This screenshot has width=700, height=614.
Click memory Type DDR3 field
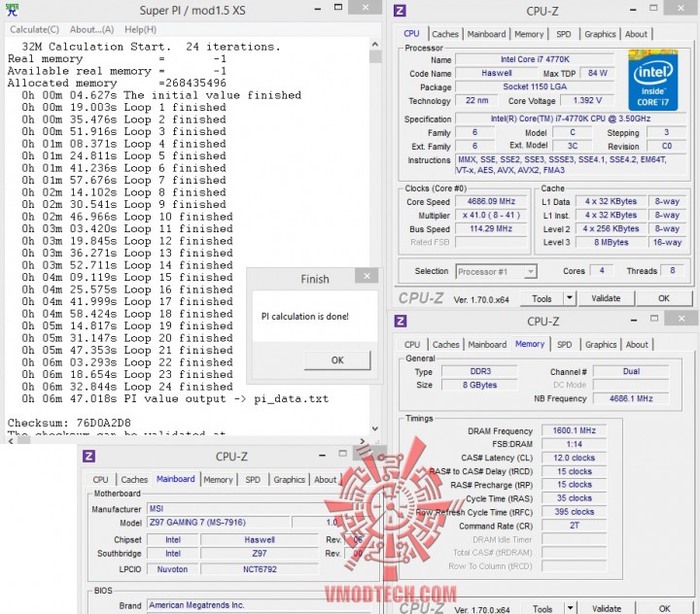pos(480,371)
